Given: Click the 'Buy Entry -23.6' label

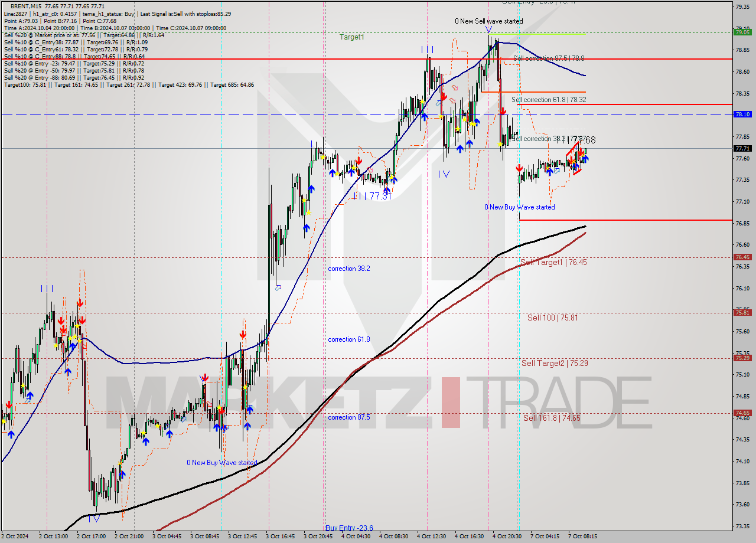Looking at the screenshot, I should click(349, 528).
